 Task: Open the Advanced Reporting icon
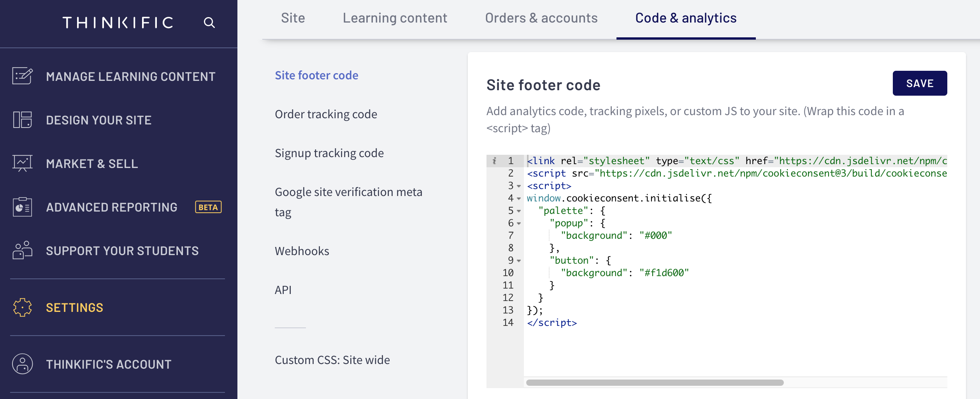(x=23, y=207)
